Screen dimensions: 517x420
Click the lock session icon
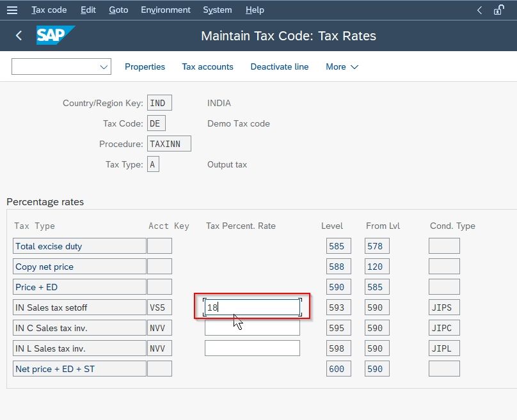498,10
